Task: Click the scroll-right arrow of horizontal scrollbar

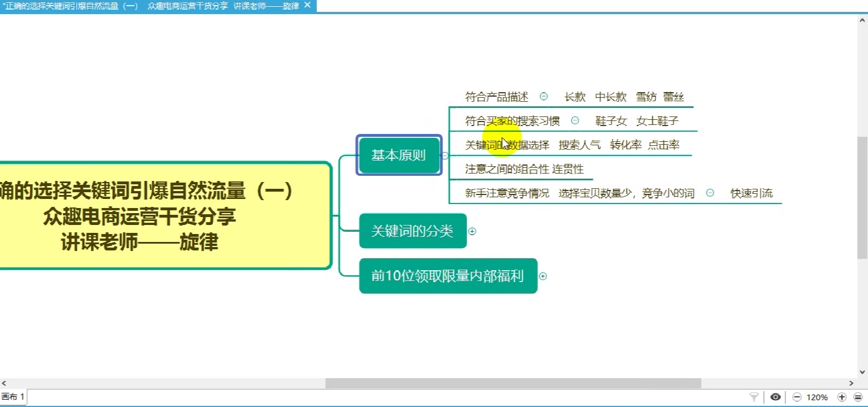Action: [852, 383]
